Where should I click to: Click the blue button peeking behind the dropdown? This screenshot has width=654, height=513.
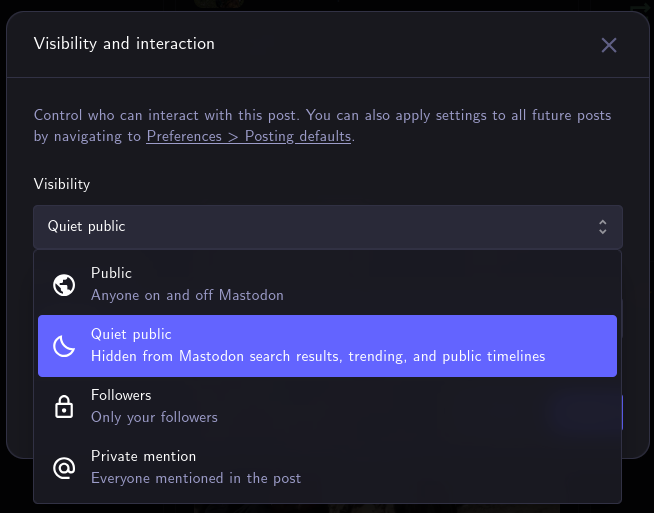(620, 411)
